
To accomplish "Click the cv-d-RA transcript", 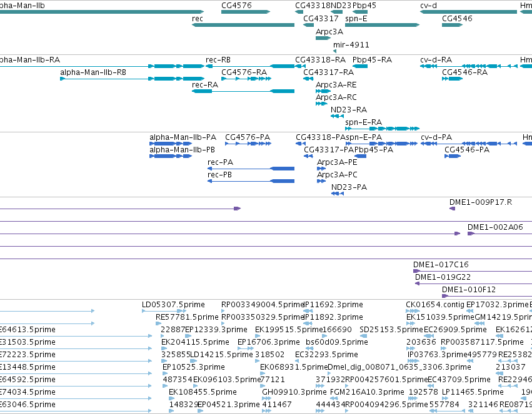I will pos(469,66).
